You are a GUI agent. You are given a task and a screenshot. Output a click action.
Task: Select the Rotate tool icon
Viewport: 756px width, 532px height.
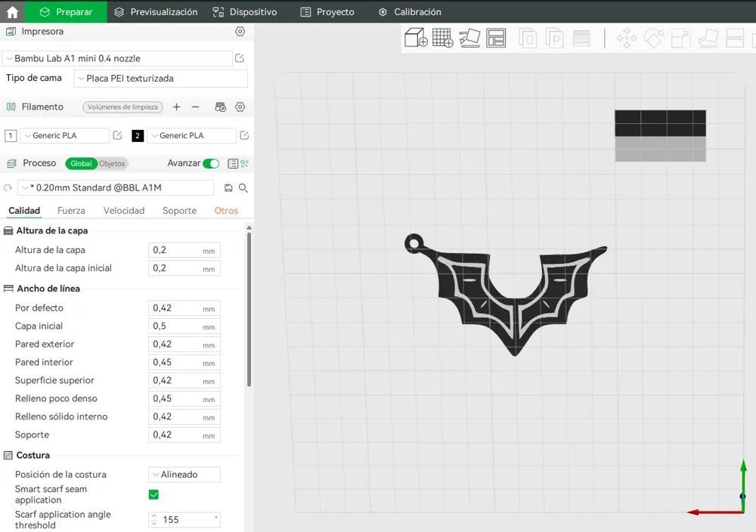tap(654, 38)
